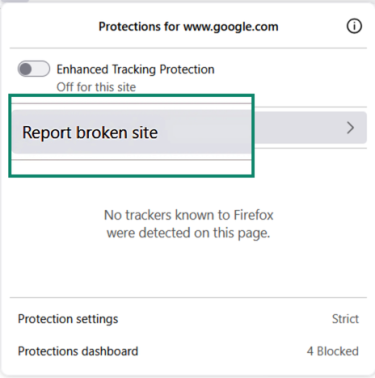
Task: Click the Strict protection level value
Action: point(345,319)
